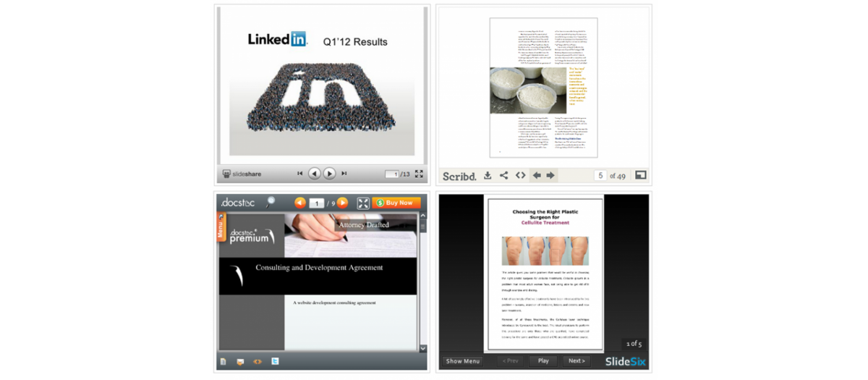
Task: Click the '1 of 5' slide counter
Action: pos(634,344)
